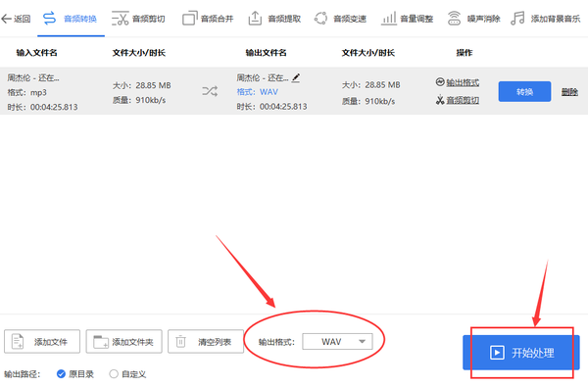Open the 音频变速 speed change tool
Image resolution: width=588 pixels, height=387 pixels.
coord(340,19)
